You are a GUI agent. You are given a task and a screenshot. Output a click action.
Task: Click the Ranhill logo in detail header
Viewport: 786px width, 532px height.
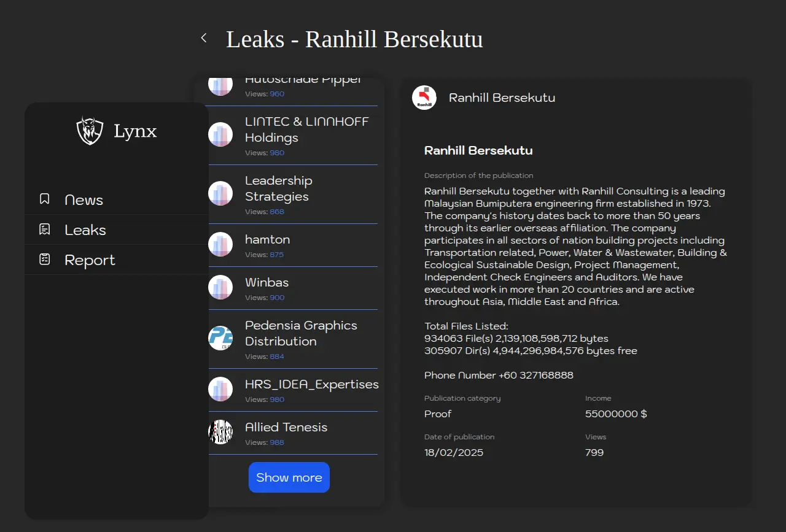point(424,98)
